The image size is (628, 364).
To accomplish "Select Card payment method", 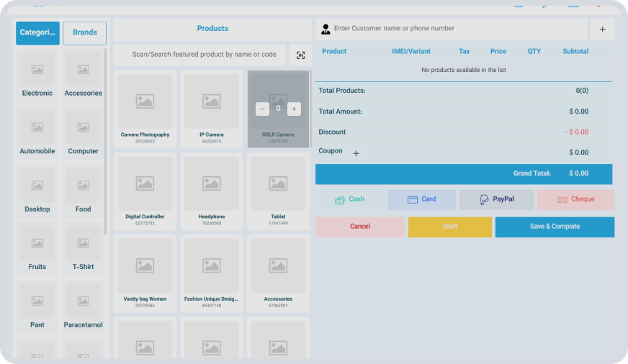I will pyautogui.click(x=421, y=199).
